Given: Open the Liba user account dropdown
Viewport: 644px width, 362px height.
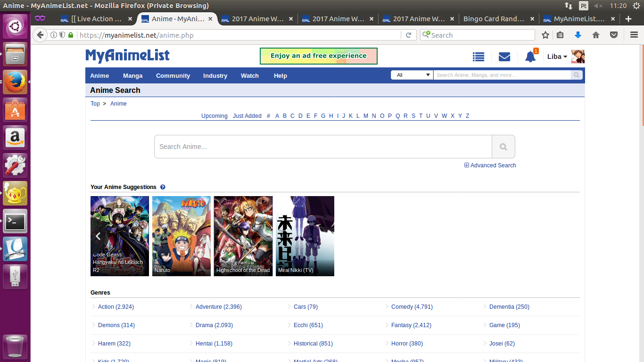Looking at the screenshot, I should 557,57.
